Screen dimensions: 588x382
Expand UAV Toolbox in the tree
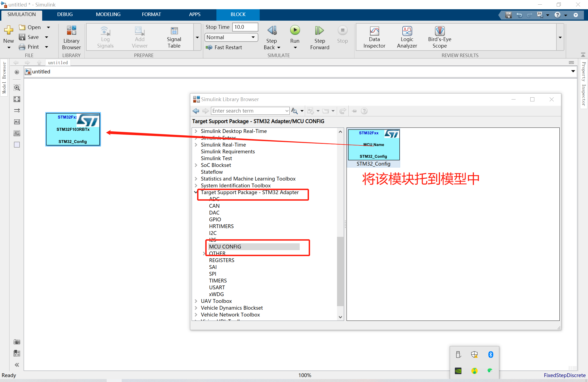[x=196, y=301]
